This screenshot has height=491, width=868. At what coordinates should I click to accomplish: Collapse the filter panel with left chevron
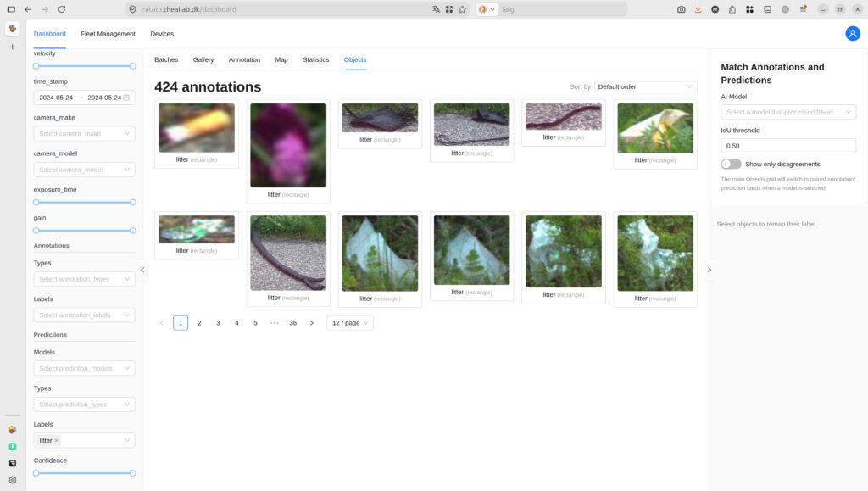pyautogui.click(x=142, y=270)
